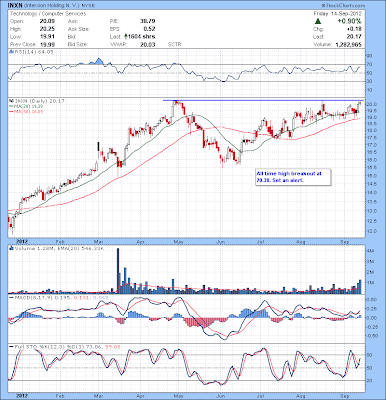Click 'Feb' on the price chart time axis
Viewport: 386px width, 400px height.
tap(60, 241)
